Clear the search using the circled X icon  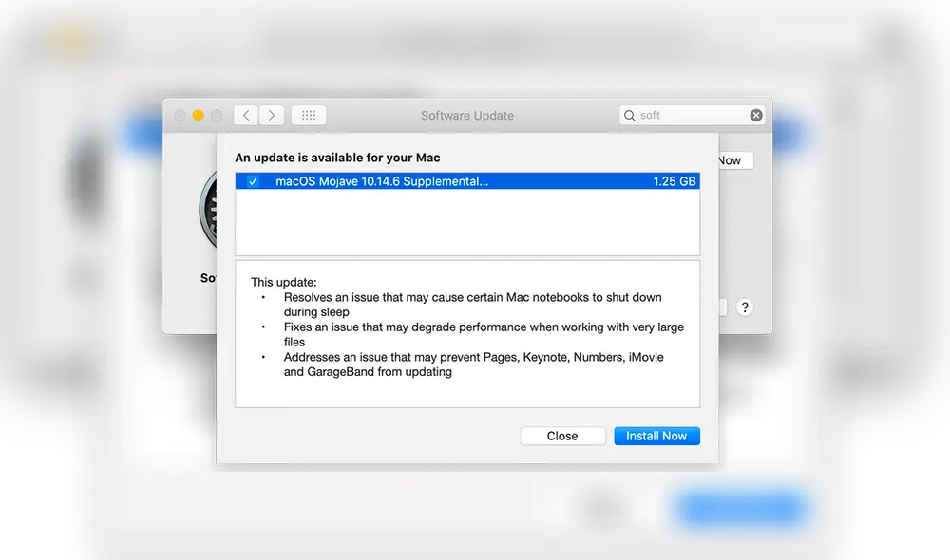tap(755, 115)
